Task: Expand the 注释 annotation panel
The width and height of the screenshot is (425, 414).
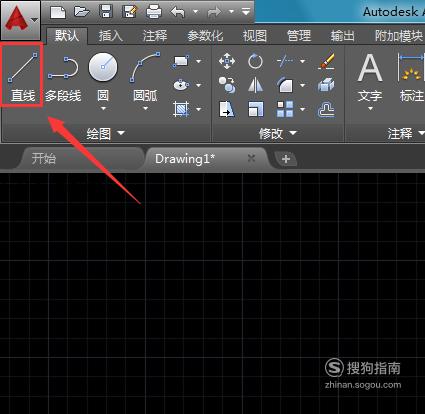Action: 406,134
